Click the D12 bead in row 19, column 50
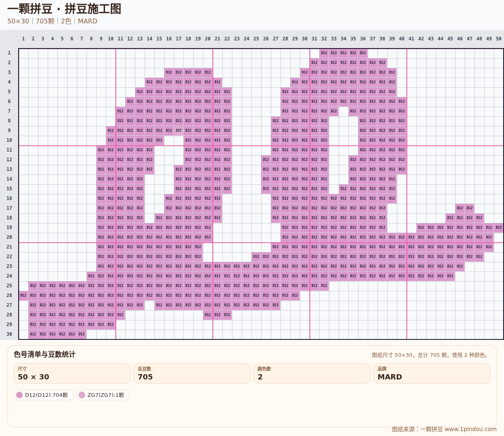Screen dimensions: 504x436 499,227
